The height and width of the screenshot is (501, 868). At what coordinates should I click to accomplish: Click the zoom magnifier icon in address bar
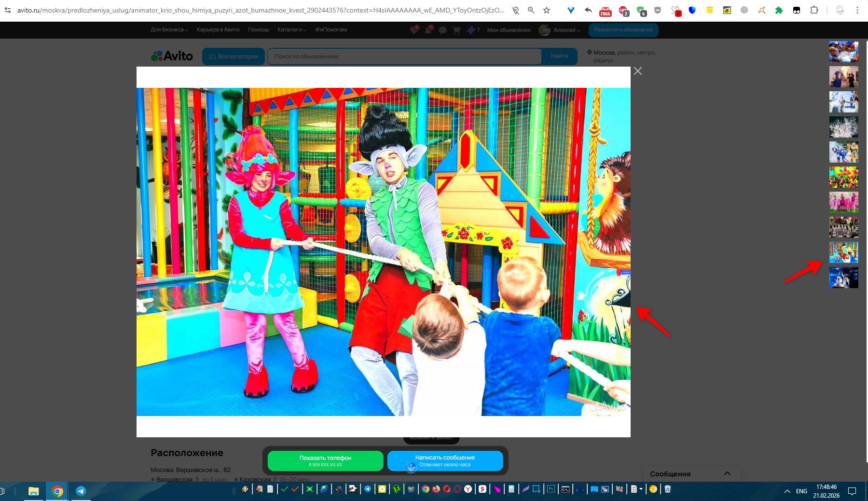click(531, 10)
